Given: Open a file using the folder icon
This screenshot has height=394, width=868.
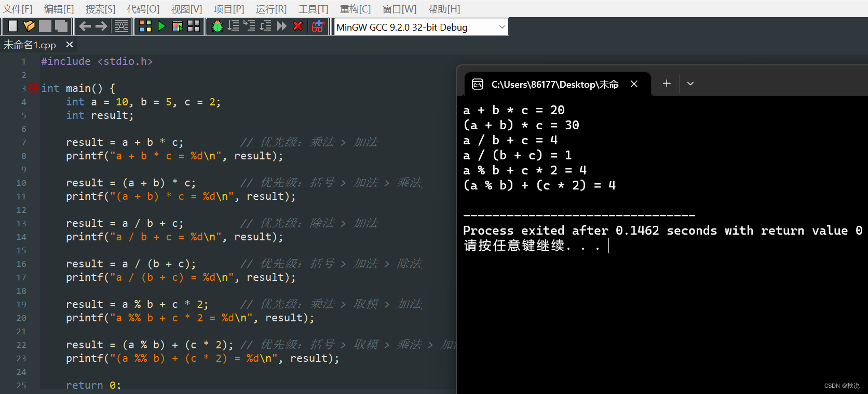Looking at the screenshot, I should [x=29, y=26].
